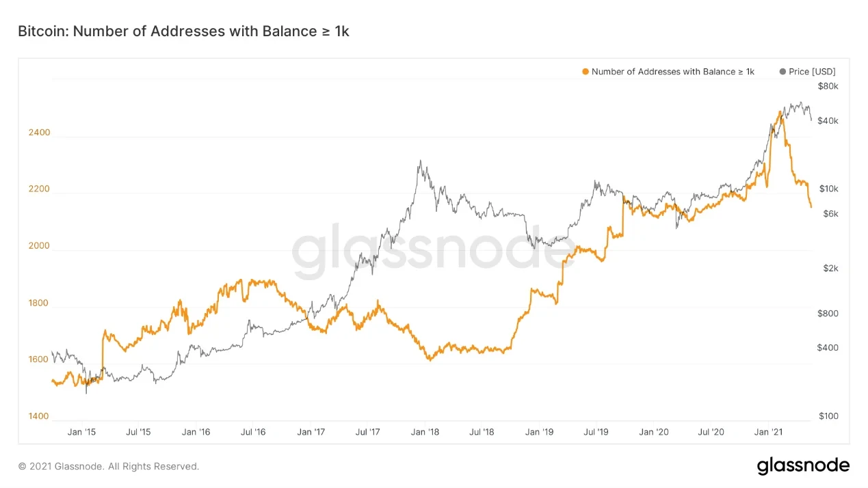Click the 2400 left axis label
This screenshot has height=488, width=868.
(x=39, y=133)
